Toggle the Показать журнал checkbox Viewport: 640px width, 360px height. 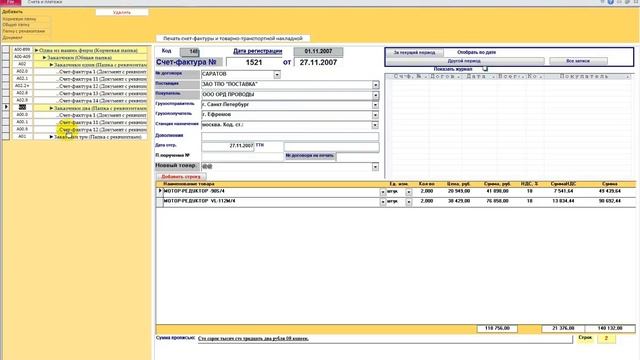point(485,69)
